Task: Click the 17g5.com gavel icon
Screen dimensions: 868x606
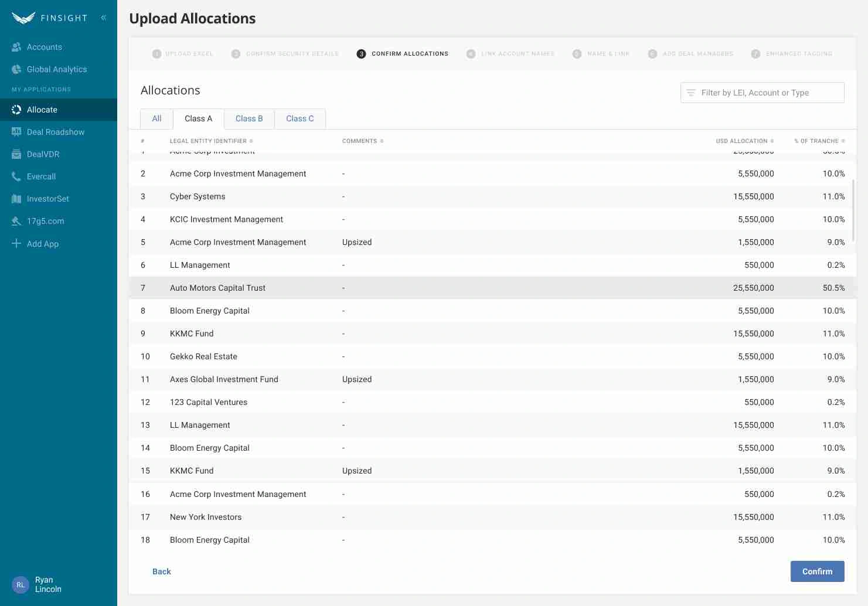Action: (x=16, y=221)
